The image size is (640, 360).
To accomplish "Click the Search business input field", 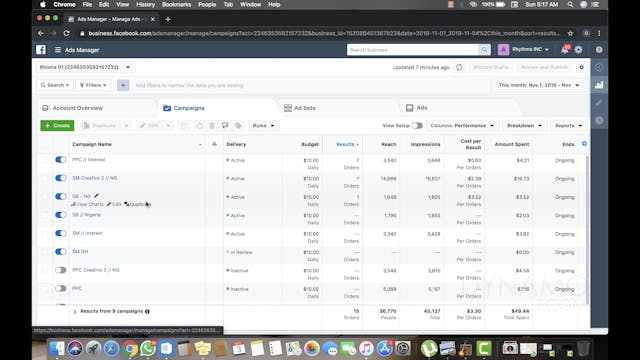I will pos(413,50).
